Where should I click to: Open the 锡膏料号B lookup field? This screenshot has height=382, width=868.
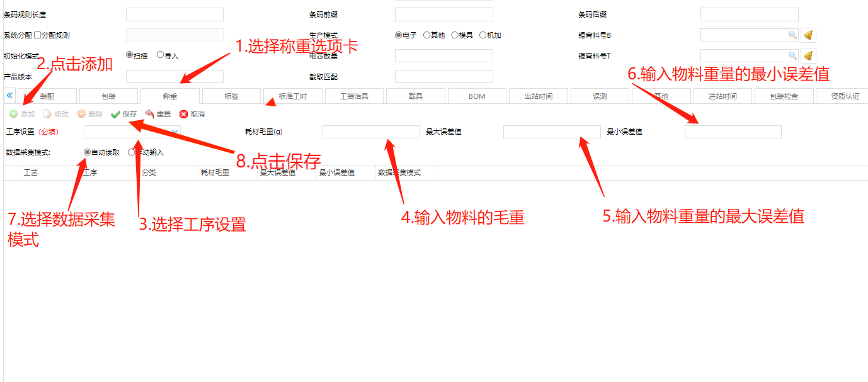point(745,35)
